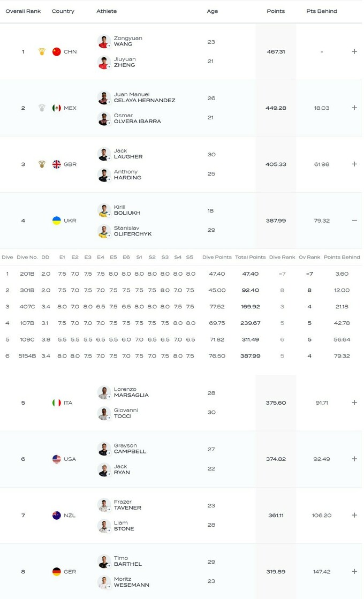Open Zongyuan Wang's athlete profile
This screenshot has height=599, width=364.
pos(128,41)
